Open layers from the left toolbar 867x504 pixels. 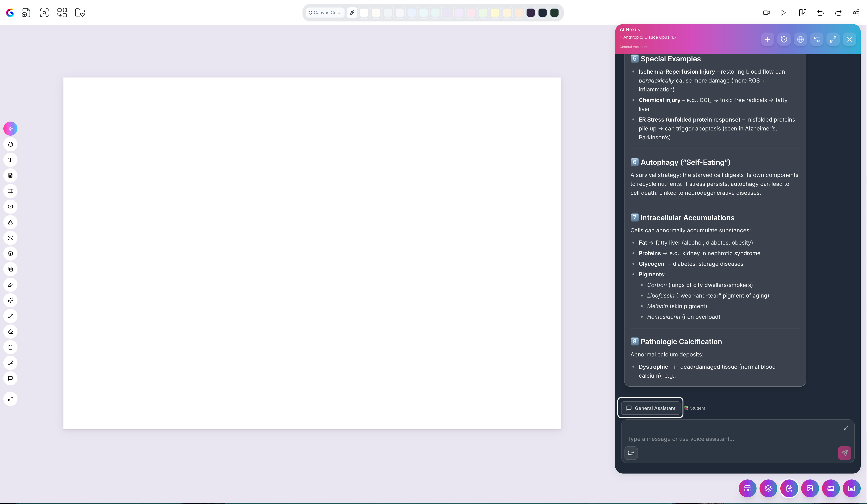10,253
